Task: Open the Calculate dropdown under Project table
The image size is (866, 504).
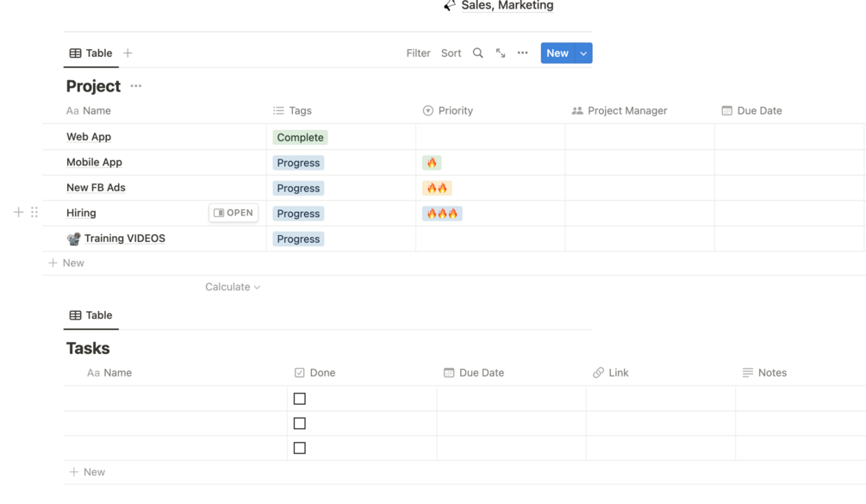Action: pos(233,287)
